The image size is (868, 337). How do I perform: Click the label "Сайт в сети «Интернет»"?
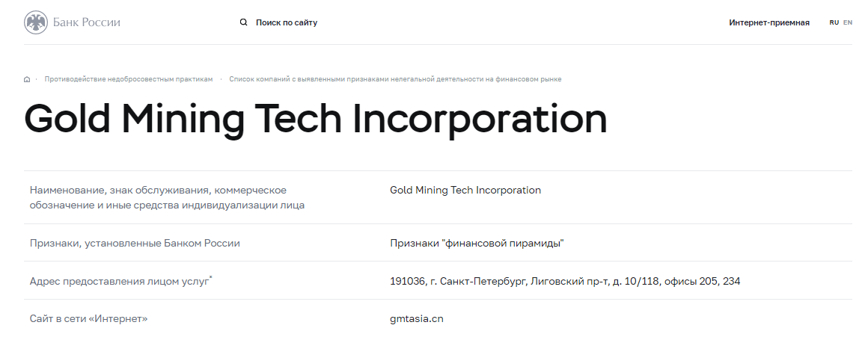coord(88,319)
